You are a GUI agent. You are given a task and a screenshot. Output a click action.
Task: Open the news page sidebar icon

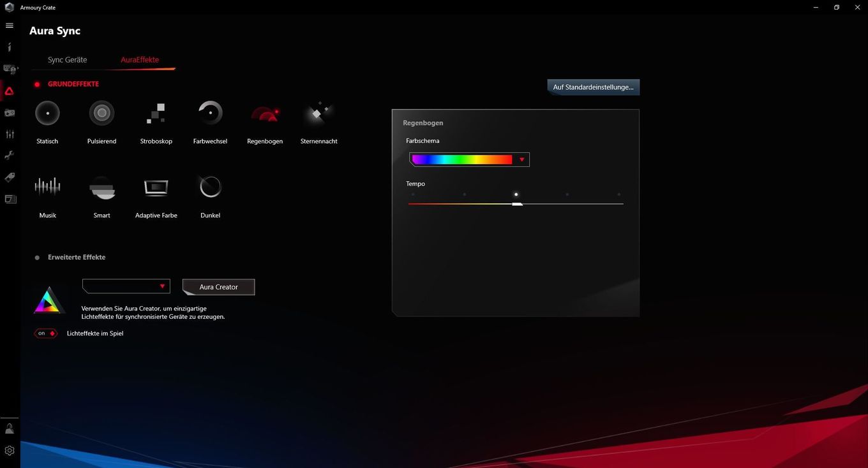click(10, 199)
